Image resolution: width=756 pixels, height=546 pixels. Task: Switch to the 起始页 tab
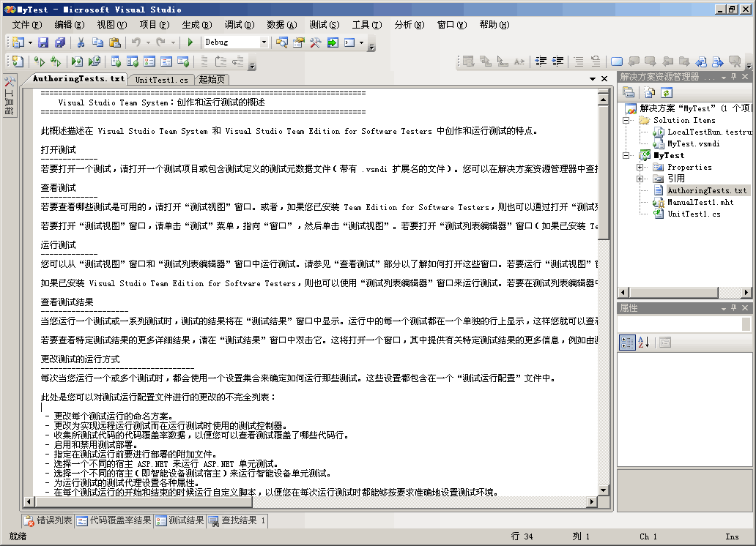click(x=212, y=80)
